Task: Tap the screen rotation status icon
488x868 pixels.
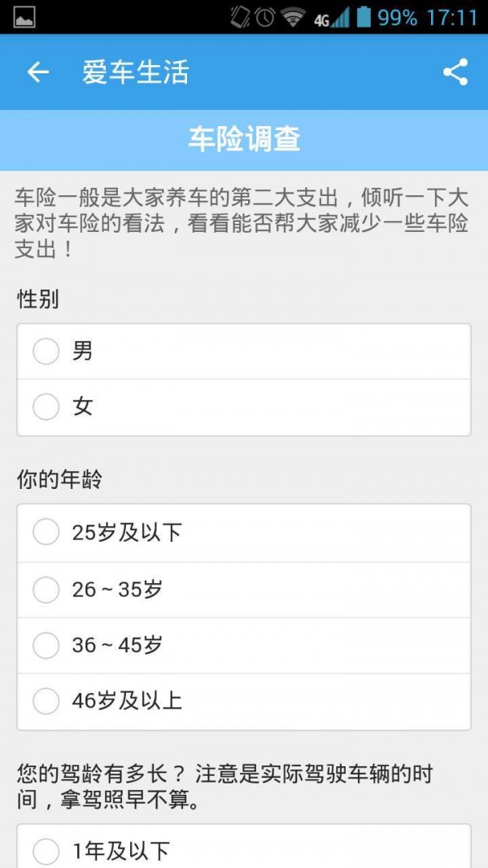Action: point(240,17)
